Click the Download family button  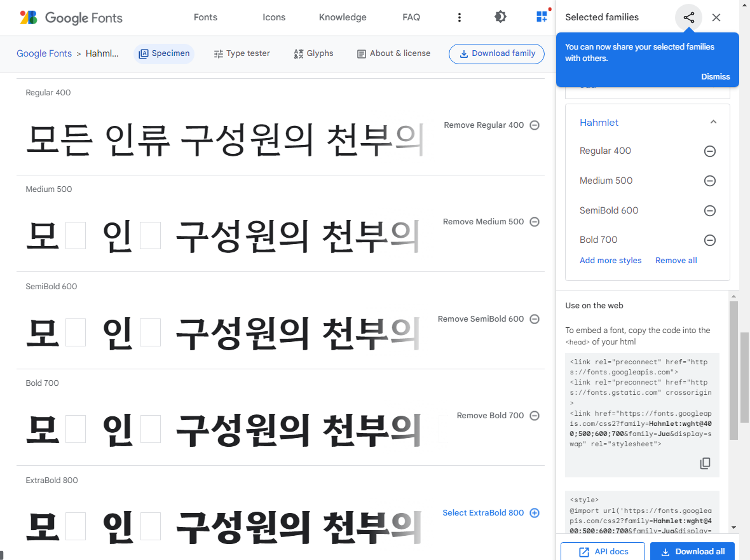(x=496, y=53)
